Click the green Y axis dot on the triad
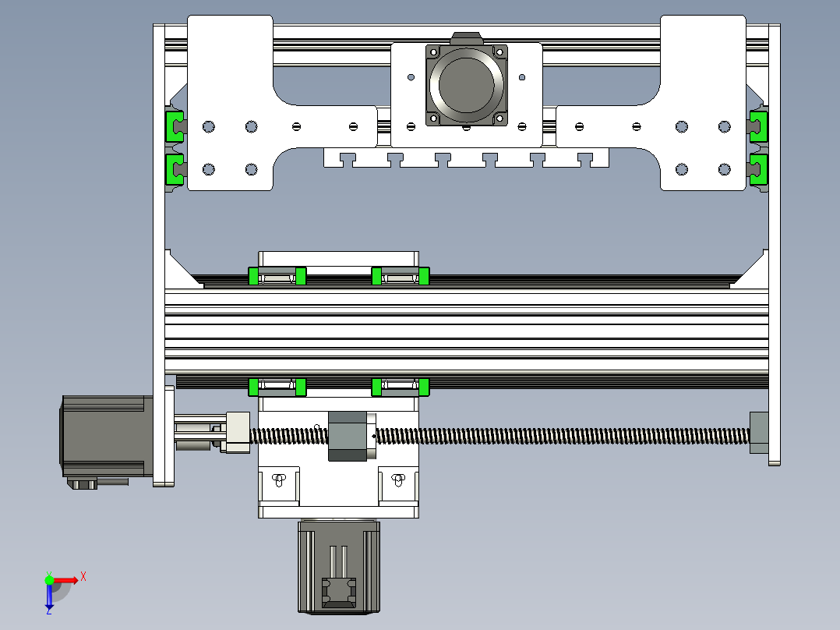Screen dimensions: 840x630 click(49, 580)
